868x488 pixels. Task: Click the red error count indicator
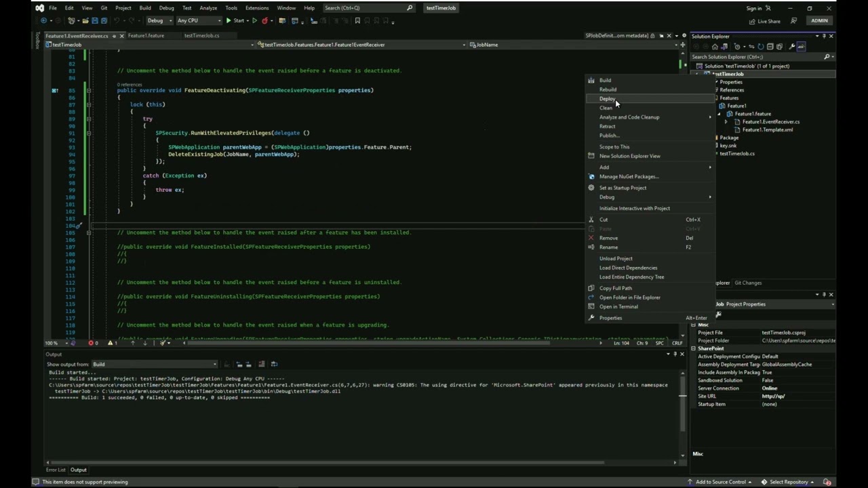(94, 343)
